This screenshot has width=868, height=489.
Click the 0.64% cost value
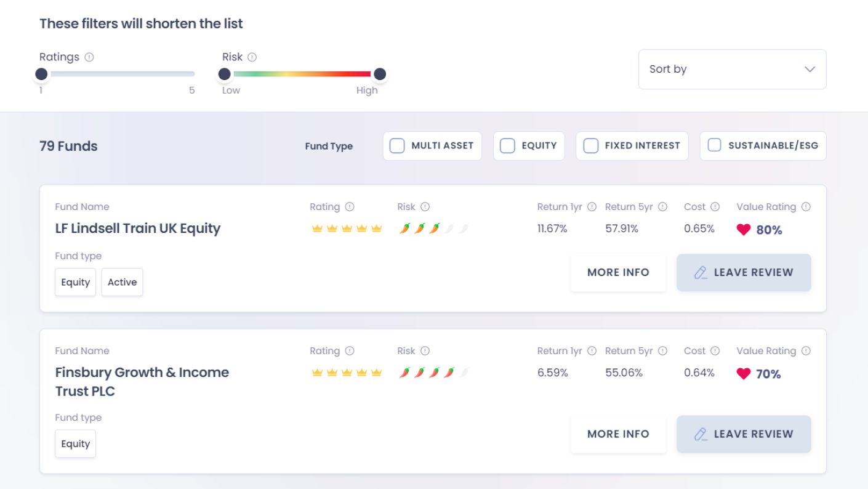(x=699, y=373)
